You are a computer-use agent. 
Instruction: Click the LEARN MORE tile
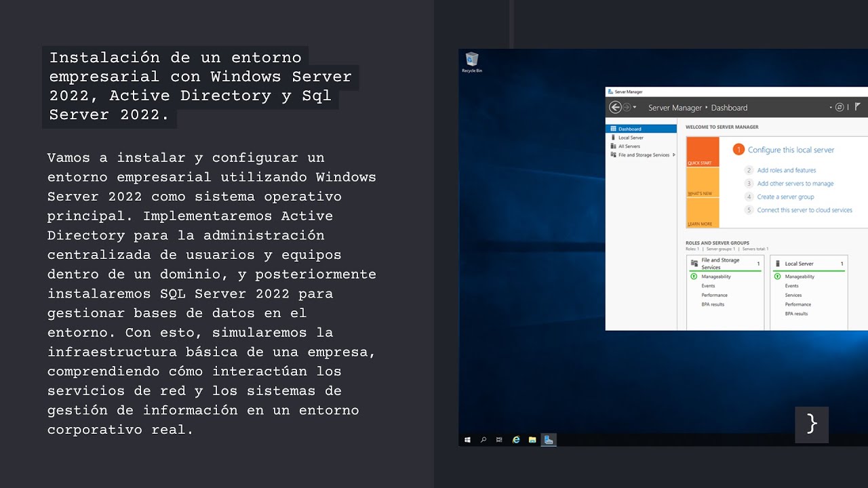(x=703, y=213)
